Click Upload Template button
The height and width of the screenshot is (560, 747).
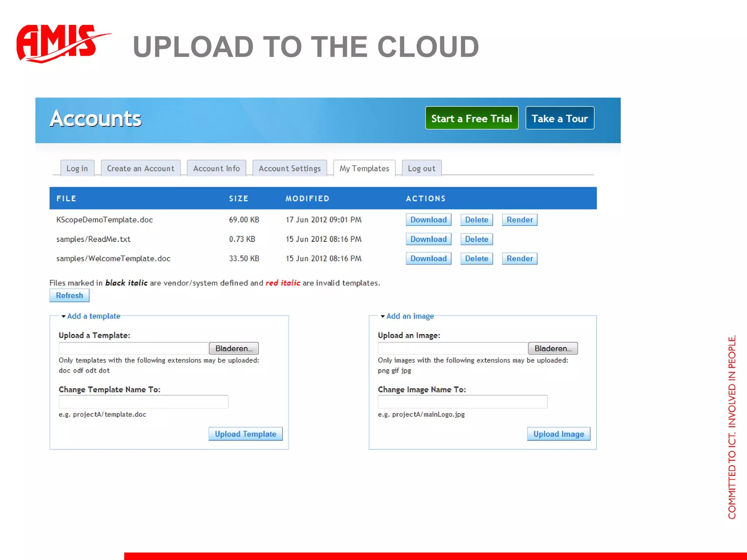tap(245, 434)
